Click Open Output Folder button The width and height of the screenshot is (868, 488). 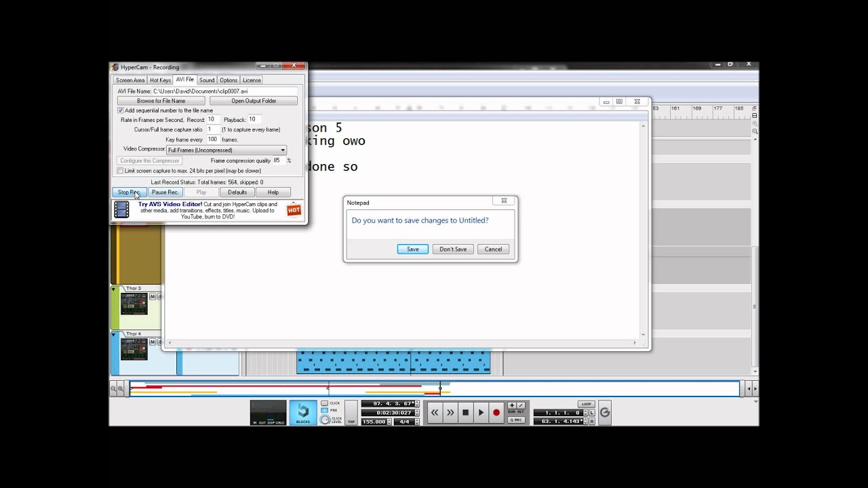point(254,101)
